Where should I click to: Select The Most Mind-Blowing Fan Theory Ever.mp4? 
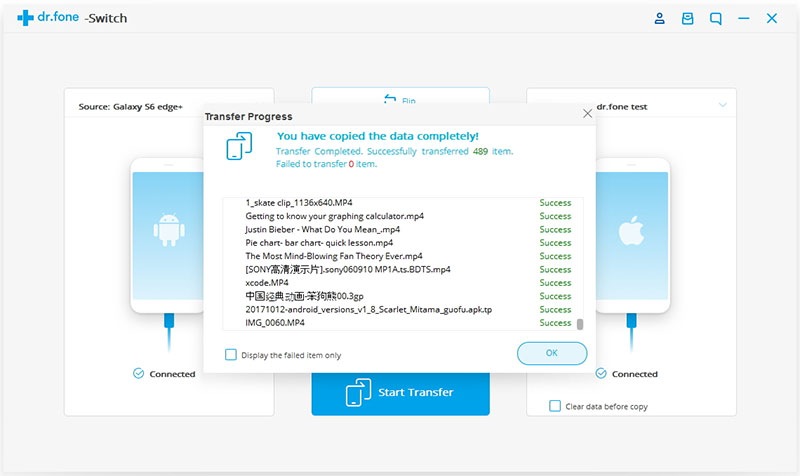click(x=403, y=256)
